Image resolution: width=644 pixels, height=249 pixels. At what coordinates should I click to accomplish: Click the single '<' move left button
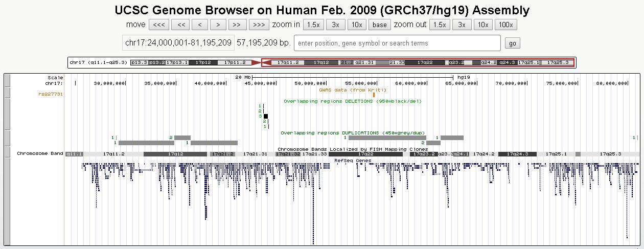point(199,25)
